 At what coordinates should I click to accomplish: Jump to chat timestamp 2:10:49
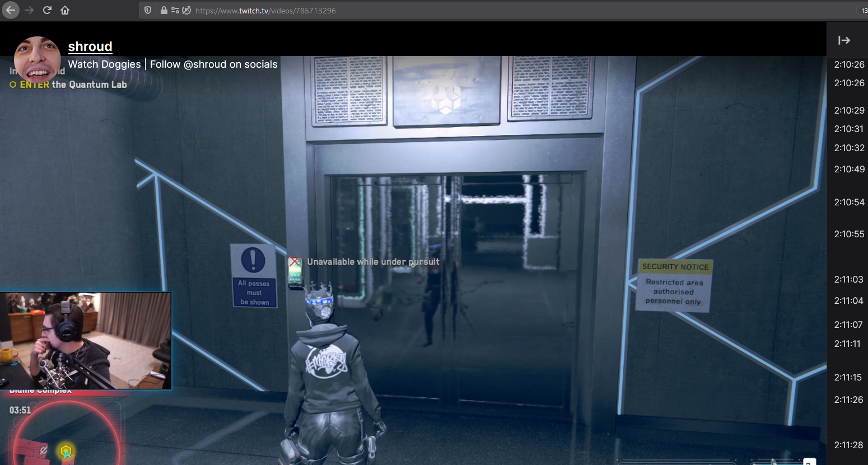tap(849, 169)
